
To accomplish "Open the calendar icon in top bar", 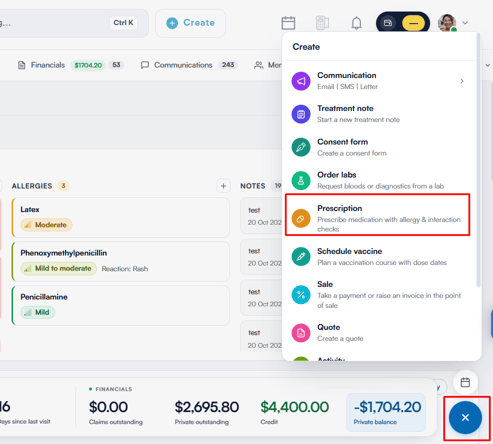I will click(288, 23).
